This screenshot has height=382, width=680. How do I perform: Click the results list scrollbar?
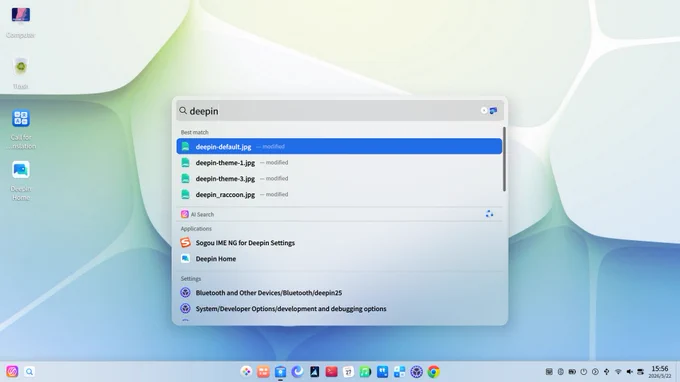504,159
